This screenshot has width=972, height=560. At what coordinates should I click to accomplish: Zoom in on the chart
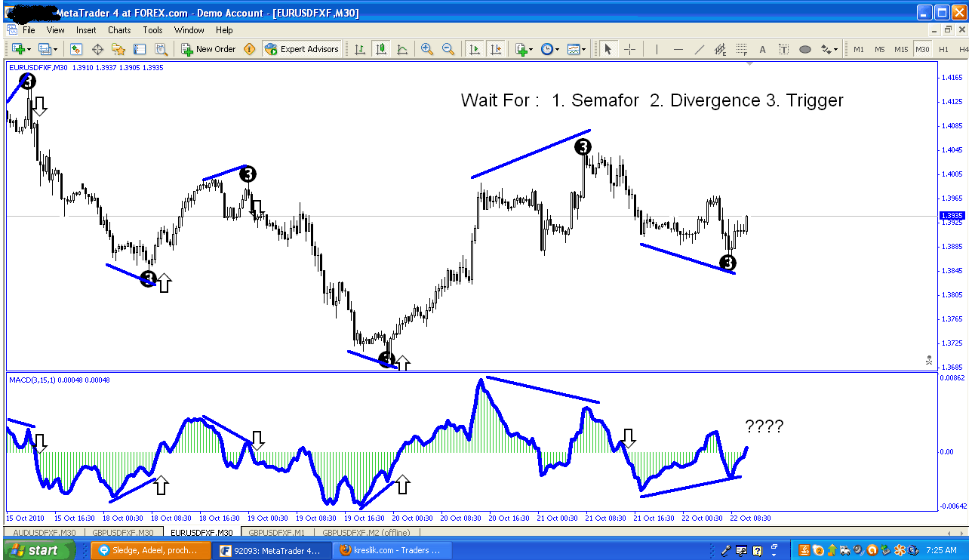(426, 49)
